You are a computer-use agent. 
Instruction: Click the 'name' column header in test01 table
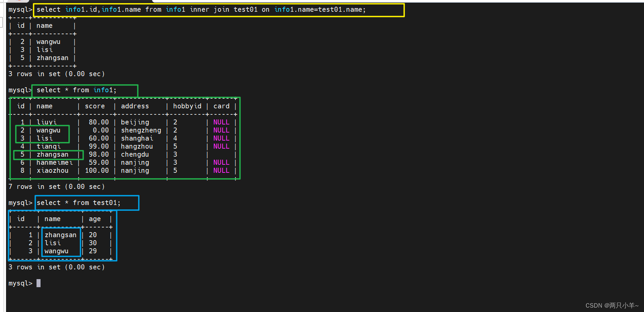click(53, 219)
